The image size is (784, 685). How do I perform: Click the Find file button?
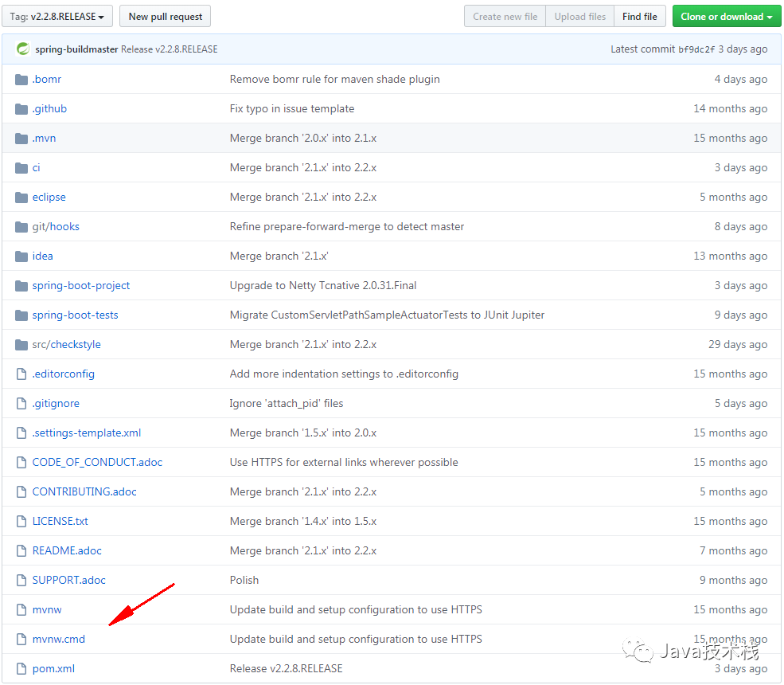pyautogui.click(x=639, y=16)
